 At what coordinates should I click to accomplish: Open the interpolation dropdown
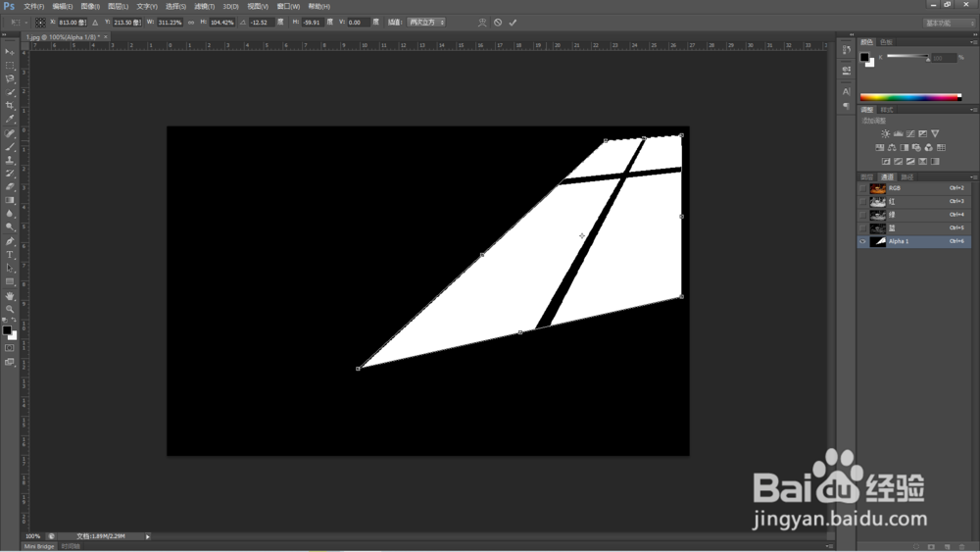pyautogui.click(x=426, y=23)
